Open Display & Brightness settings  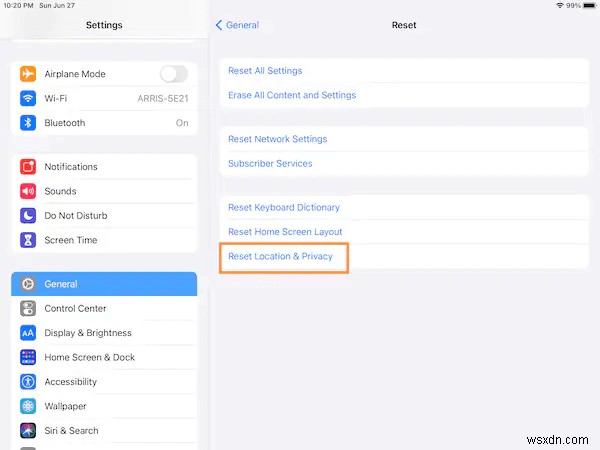pos(104,333)
